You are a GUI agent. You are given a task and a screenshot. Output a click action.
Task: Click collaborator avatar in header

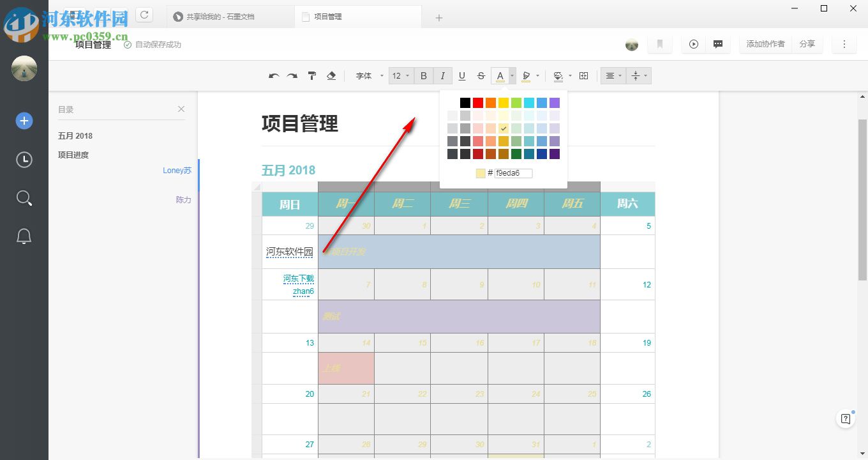point(632,44)
